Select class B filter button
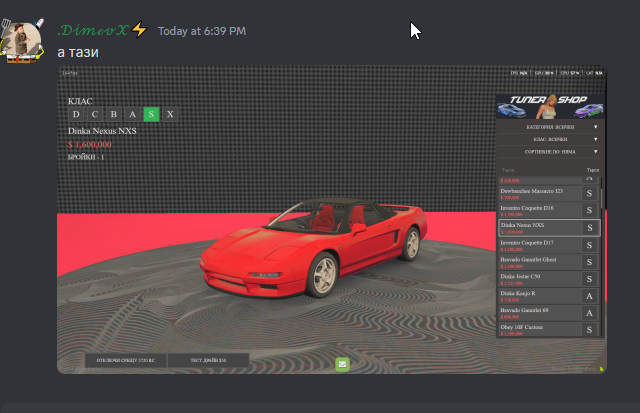 click(113, 114)
